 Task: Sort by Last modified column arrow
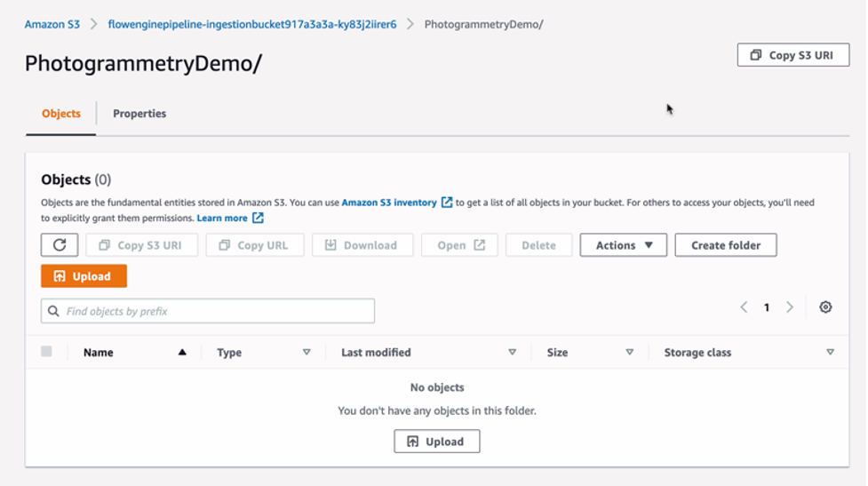[x=512, y=352]
